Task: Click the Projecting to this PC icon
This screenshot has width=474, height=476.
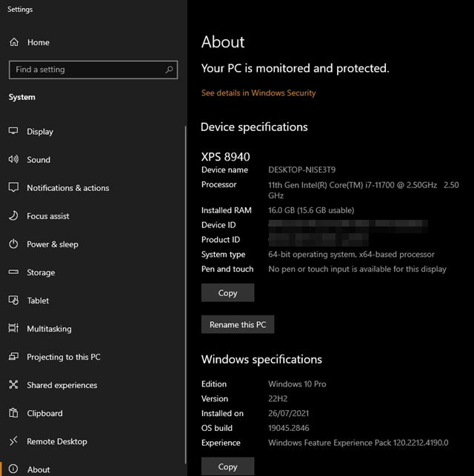Action: (13, 356)
